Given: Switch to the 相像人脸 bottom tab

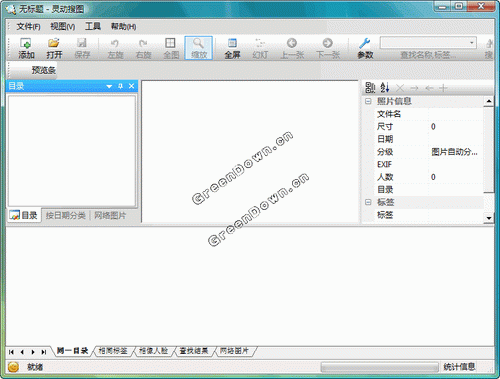Looking at the screenshot, I should [153, 351].
